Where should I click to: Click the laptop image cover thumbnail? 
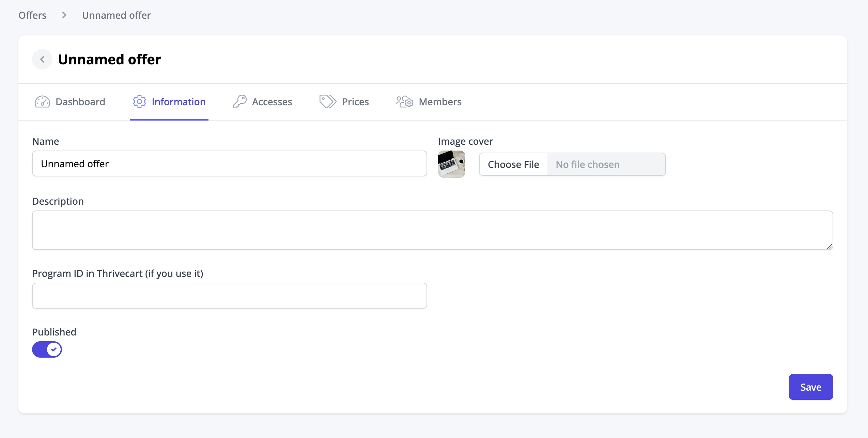click(x=452, y=164)
